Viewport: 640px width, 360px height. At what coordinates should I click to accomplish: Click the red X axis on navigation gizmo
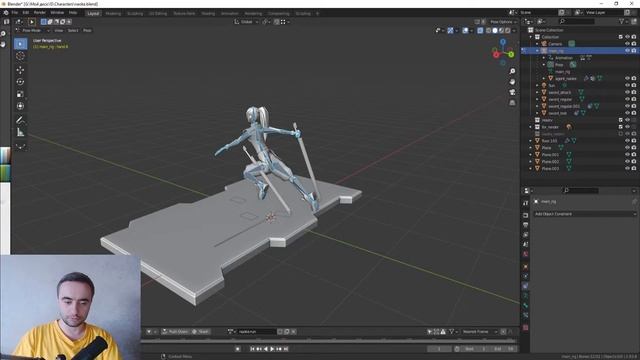(496, 55)
